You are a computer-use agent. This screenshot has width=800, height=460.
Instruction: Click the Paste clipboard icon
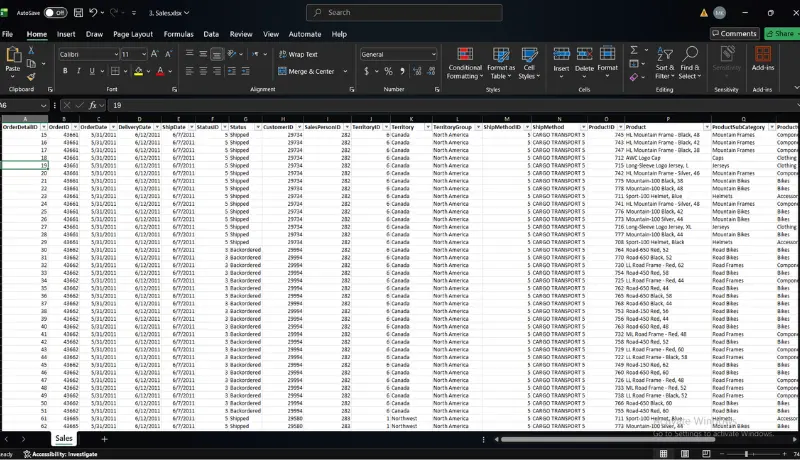click(x=13, y=55)
